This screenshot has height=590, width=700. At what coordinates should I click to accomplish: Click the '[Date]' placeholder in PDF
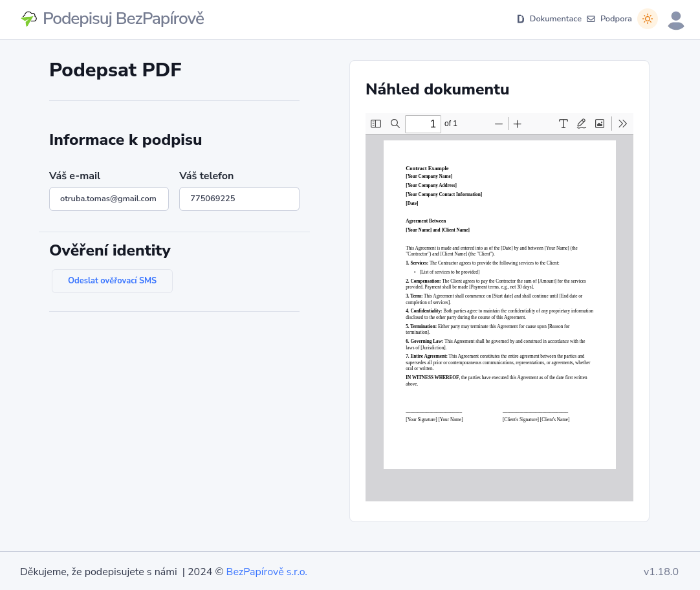tap(411, 203)
